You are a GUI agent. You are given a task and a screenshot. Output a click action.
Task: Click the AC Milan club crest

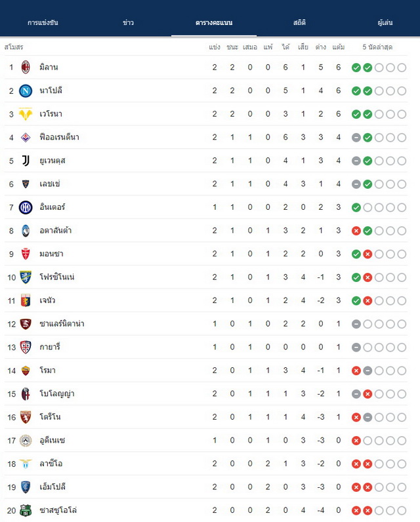tap(26, 68)
